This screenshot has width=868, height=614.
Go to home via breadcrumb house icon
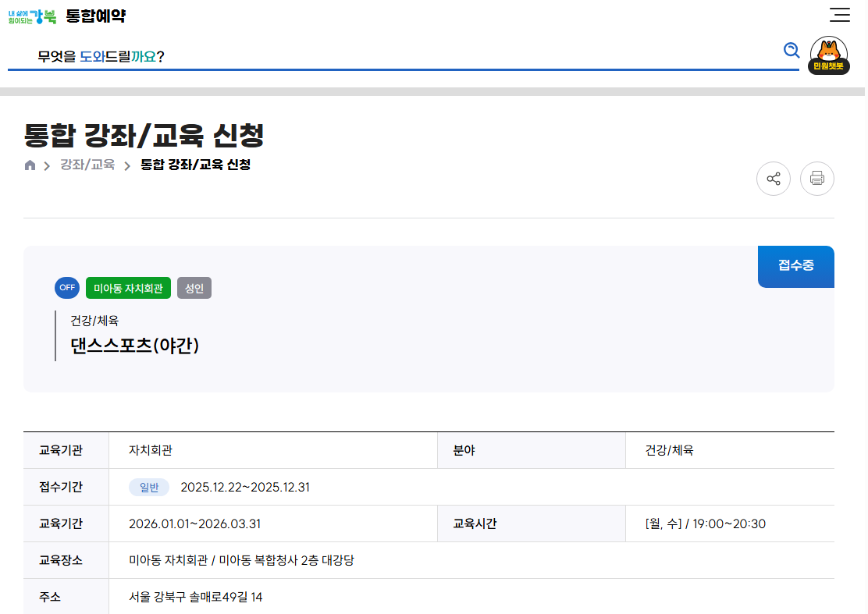(x=30, y=165)
